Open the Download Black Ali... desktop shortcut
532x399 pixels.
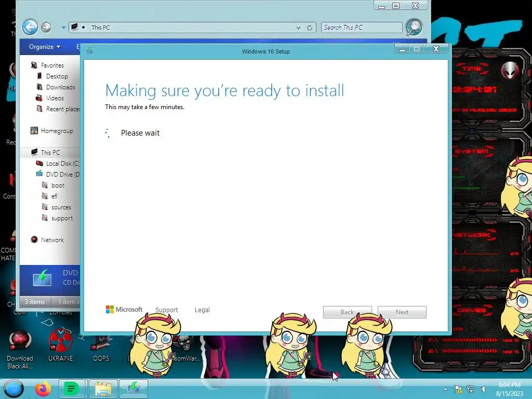(x=20, y=350)
